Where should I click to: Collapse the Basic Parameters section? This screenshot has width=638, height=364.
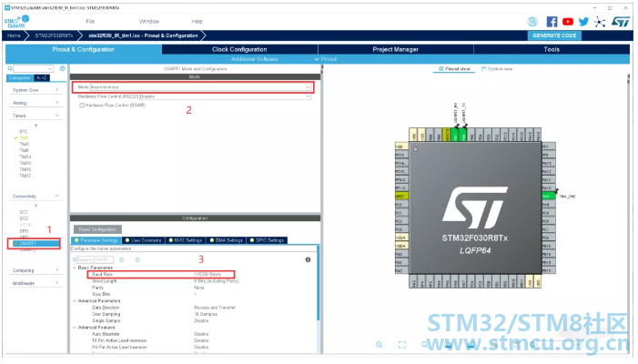pos(75,268)
